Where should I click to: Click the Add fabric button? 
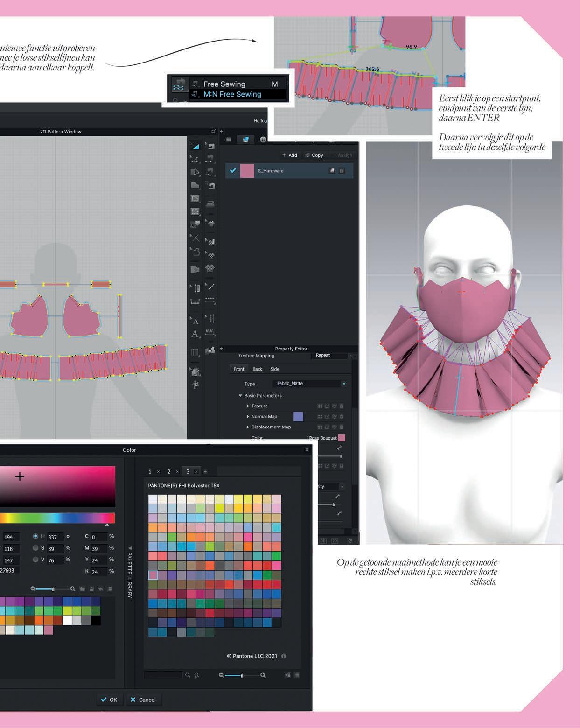[289, 155]
